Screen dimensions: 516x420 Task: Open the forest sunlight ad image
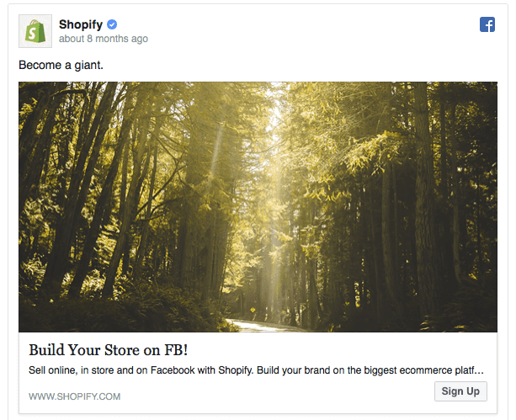(x=258, y=207)
